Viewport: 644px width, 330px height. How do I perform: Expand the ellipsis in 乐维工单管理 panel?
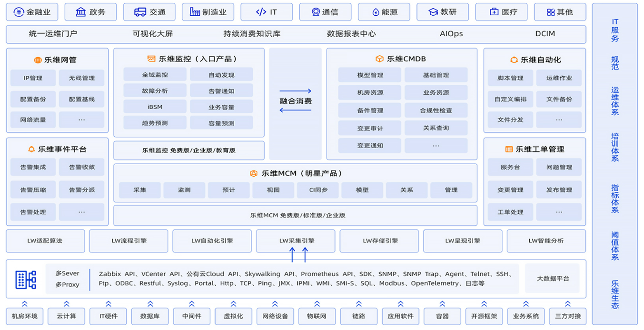click(559, 212)
